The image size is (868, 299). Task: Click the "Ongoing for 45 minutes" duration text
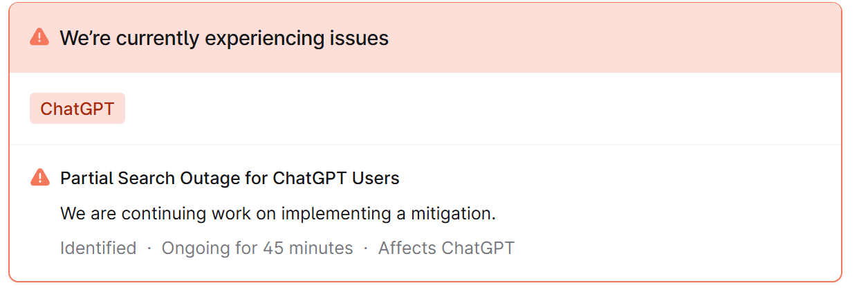pyautogui.click(x=257, y=248)
